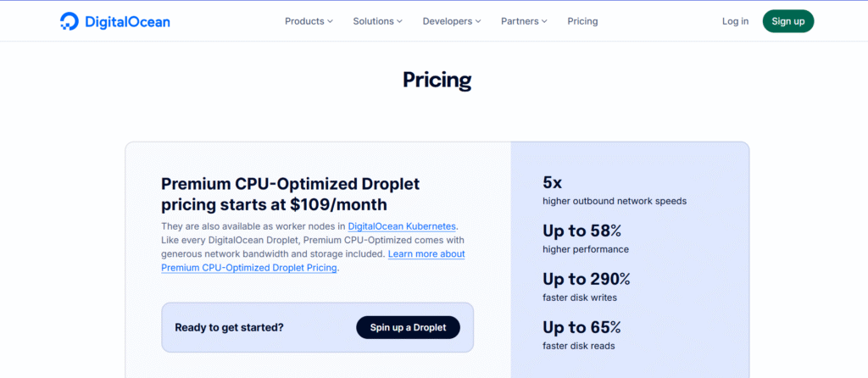Expand the chevron next to Partners
This screenshot has height=378, width=868.
click(x=544, y=21)
